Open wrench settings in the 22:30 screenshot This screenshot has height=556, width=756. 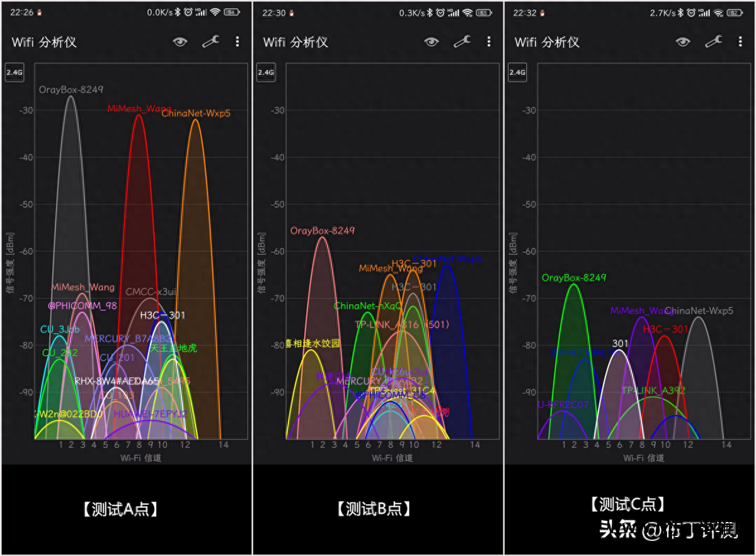(x=461, y=42)
